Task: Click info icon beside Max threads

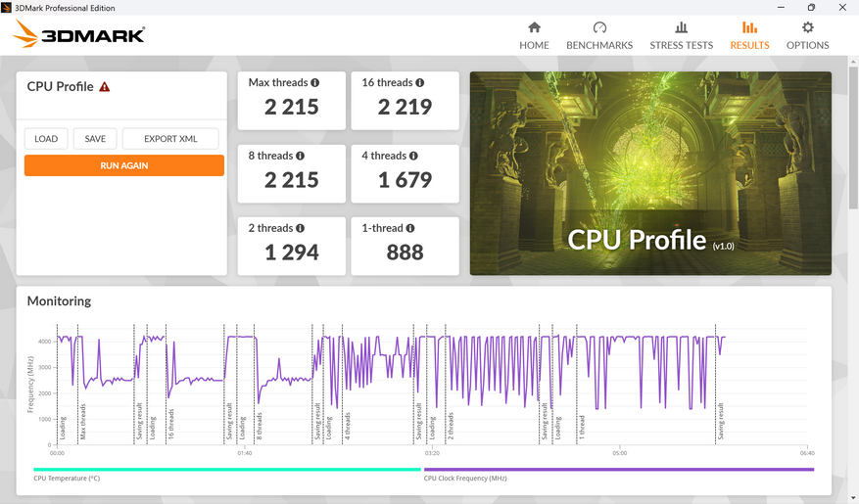Action: pyautogui.click(x=315, y=82)
